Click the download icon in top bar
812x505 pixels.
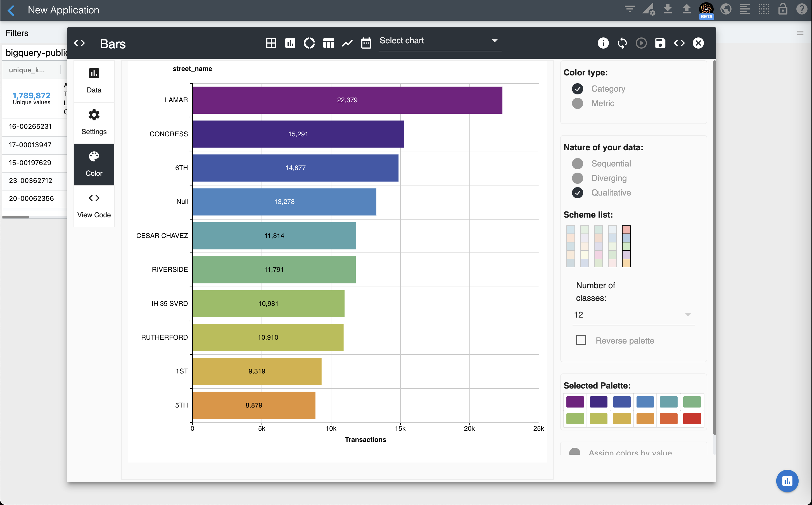[x=667, y=9]
